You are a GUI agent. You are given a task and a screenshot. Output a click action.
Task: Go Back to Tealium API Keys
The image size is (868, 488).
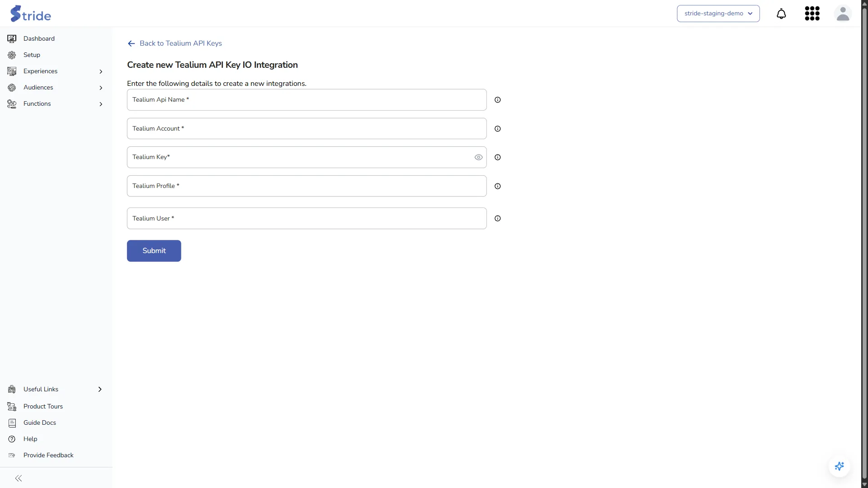click(180, 43)
